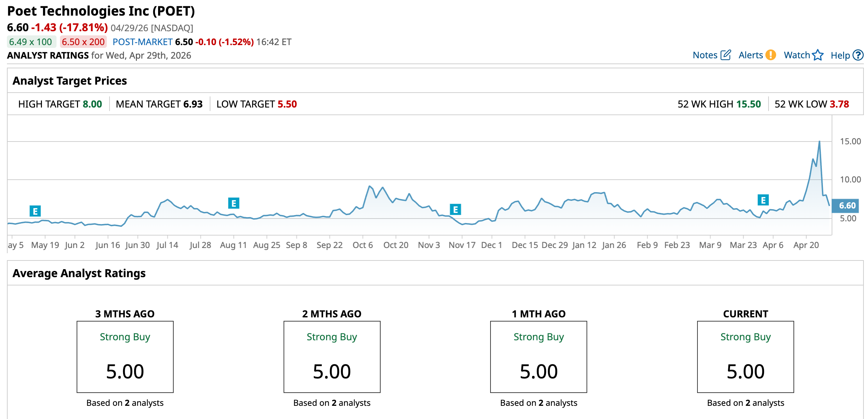Viewport: 868px width, 419px height.
Task: Click the earnings E marker near Aug 11
Action: pos(234,203)
